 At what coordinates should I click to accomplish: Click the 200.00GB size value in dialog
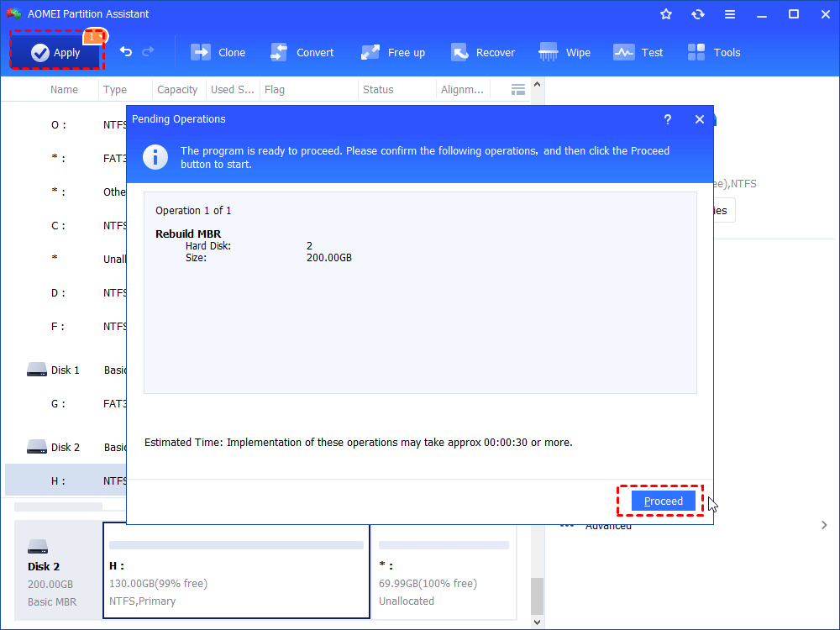[x=329, y=258]
